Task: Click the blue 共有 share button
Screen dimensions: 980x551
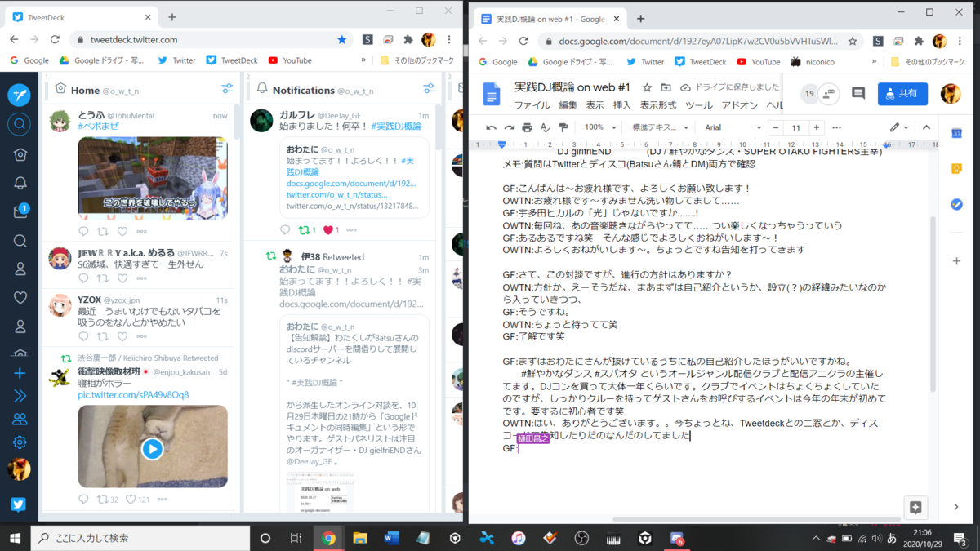Action: tap(902, 94)
